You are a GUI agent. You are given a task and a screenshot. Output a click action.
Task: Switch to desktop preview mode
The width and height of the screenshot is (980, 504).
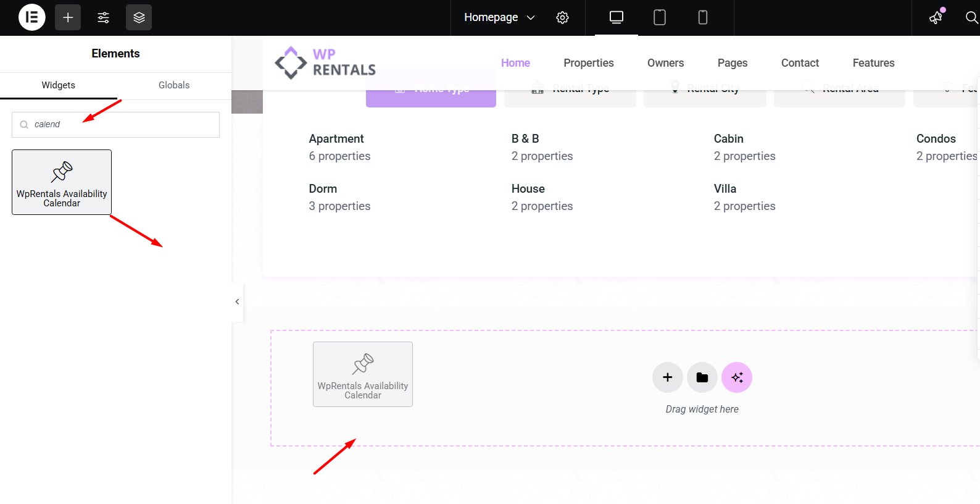point(616,17)
